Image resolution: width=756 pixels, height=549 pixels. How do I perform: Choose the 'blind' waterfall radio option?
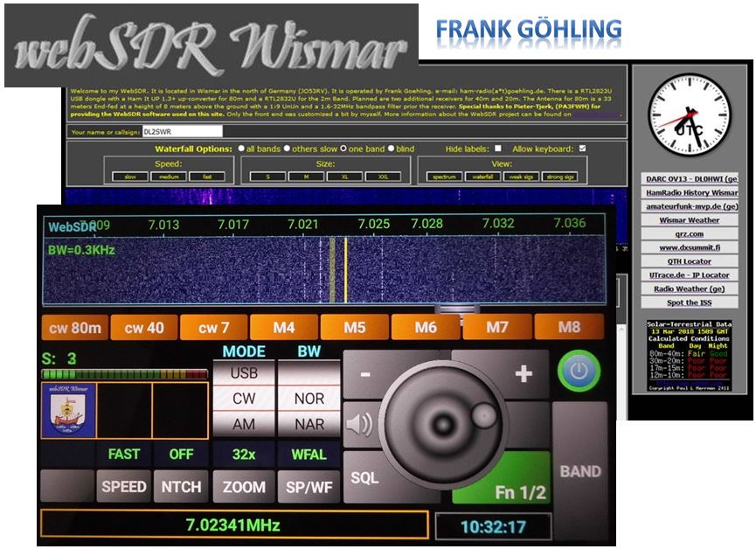click(x=391, y=149)
